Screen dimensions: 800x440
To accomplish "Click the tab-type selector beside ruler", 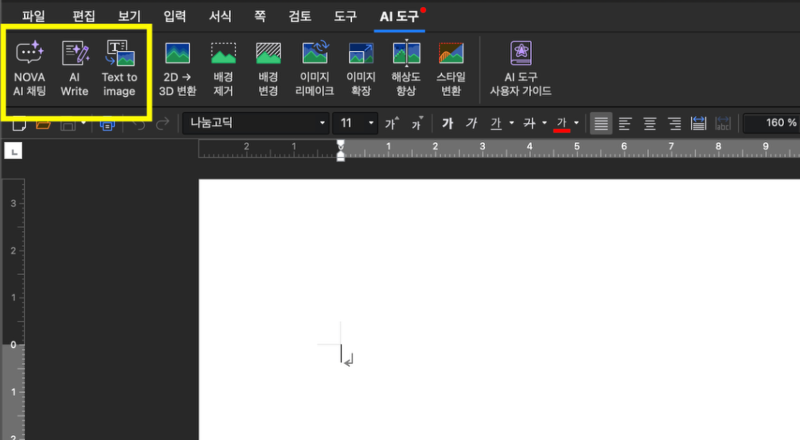I will (13, 151).
